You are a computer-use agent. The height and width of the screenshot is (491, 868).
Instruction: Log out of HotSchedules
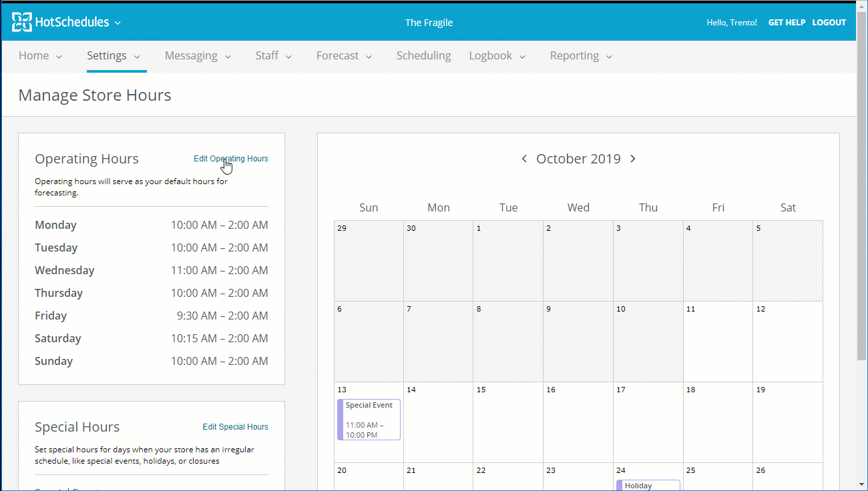click(829, 22)
